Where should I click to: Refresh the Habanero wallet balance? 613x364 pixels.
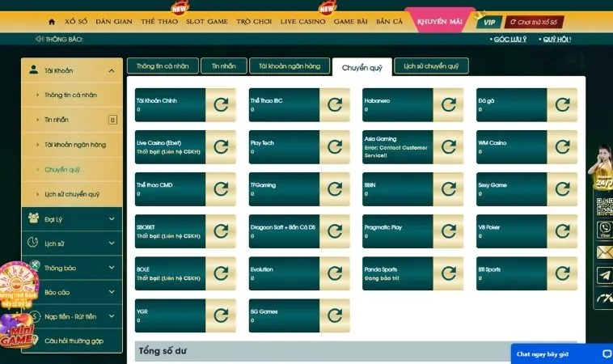448,104
